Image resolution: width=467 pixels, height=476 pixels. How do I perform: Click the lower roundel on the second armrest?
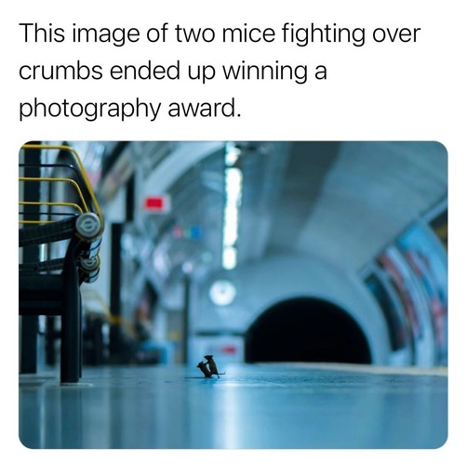[91, 264]
